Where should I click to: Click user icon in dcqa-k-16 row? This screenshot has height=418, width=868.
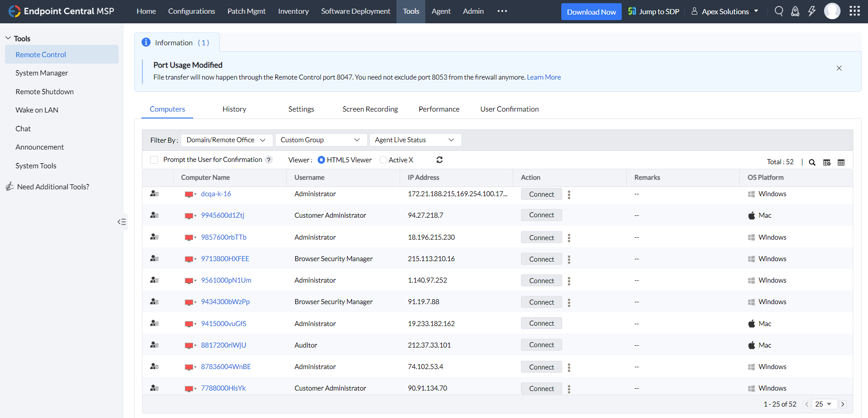[x=154, y=194]
